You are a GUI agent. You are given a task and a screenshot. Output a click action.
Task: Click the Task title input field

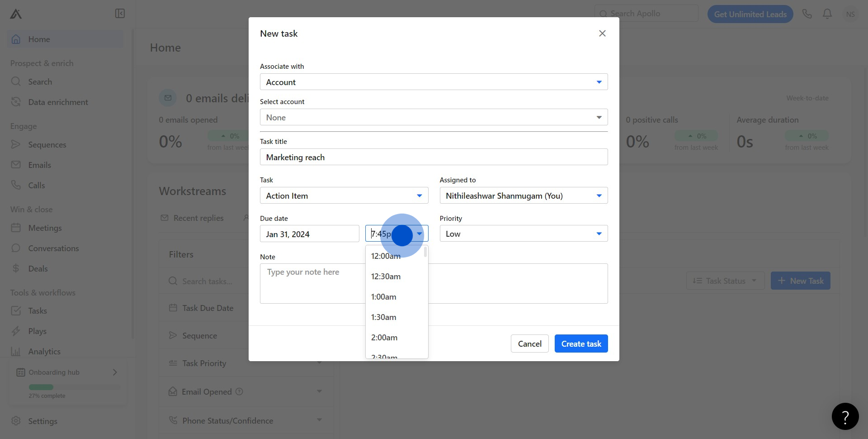point(434,157)
